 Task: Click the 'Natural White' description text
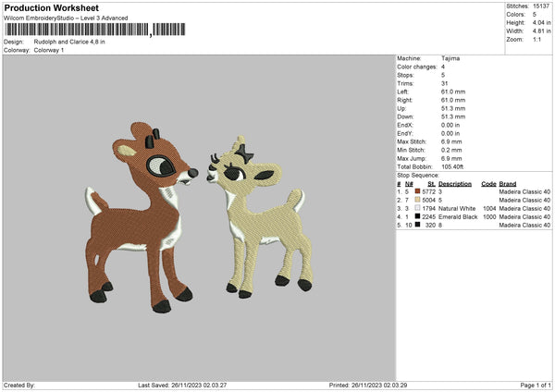(457, 208)
